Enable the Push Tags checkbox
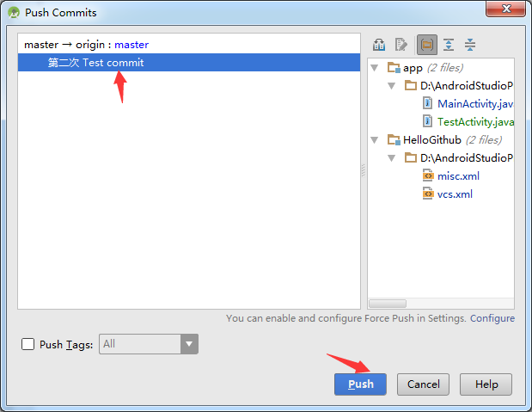The image size is (532, 412). pos(28,344)
